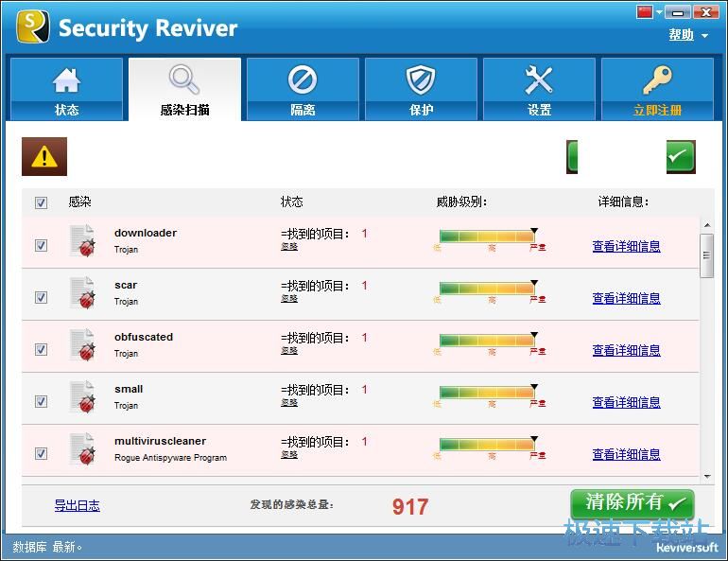This screenshot has width=728, height=561.
Task: Click the 威胁级别 column header
Action: click(461, 202)
